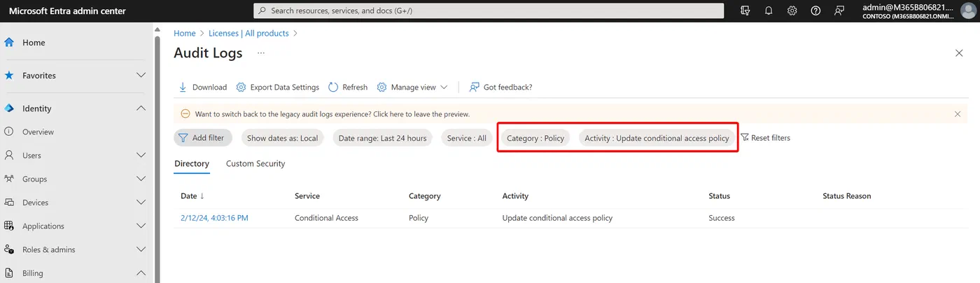980x283 pixels.
Task: Click the Category column header
Action: tap(425, 196)
